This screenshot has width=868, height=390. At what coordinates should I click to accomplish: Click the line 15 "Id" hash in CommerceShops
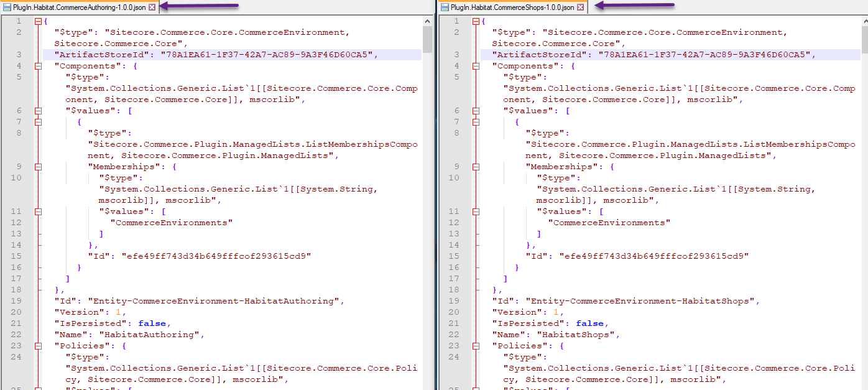pos(654,256)
